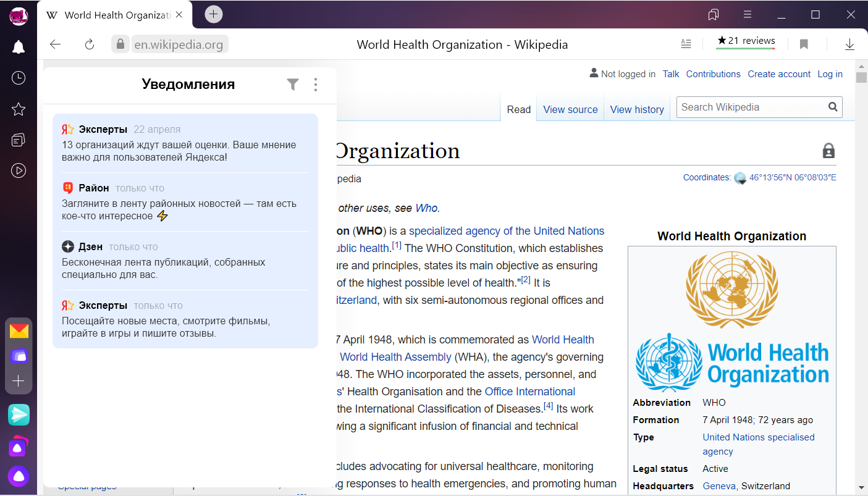Switch to the Read tab
Screen dimensions: 868x496
click(x=519, y=109)
